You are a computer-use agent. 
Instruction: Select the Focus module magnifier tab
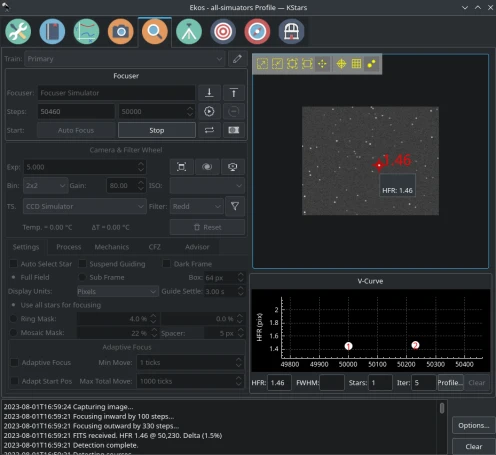click(155, 32)
